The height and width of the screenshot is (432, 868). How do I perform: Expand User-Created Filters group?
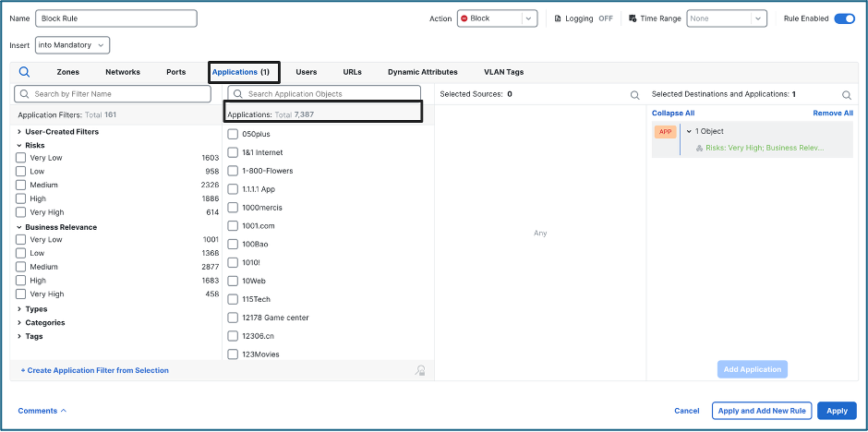(19, 132)
